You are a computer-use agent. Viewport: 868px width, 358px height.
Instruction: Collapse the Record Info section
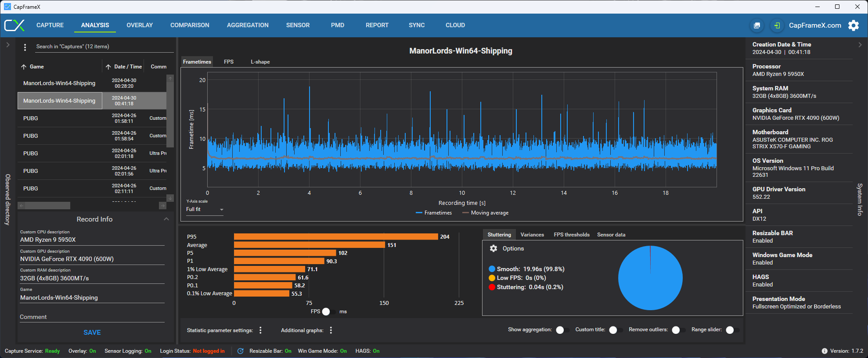(166, 219)
